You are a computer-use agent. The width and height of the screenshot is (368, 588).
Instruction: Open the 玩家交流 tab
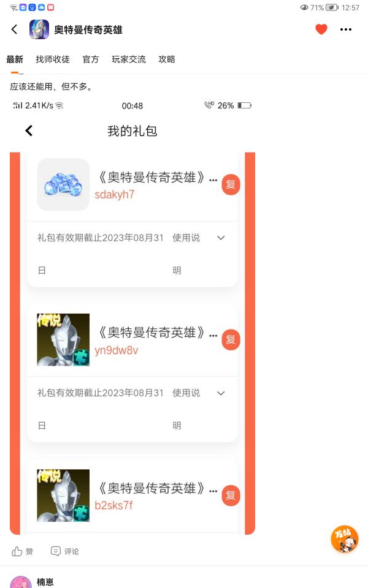pyautogui.click(x=128, y=59)
